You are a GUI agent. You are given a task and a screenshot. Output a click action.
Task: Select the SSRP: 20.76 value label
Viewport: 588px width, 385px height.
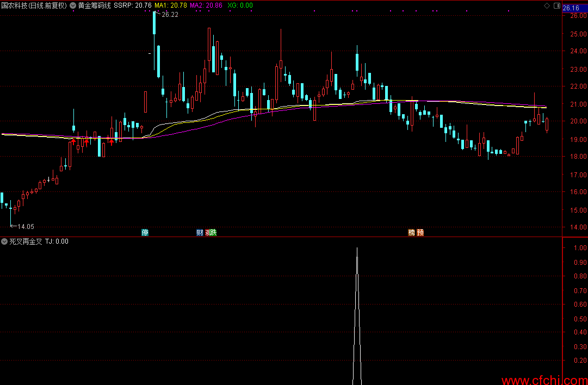[x=132, y=5]
